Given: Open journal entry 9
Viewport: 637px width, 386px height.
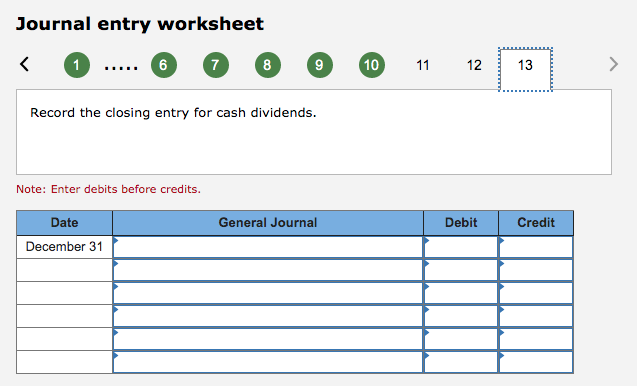Looking at the screenshot, I should click(x=320, y=65).
